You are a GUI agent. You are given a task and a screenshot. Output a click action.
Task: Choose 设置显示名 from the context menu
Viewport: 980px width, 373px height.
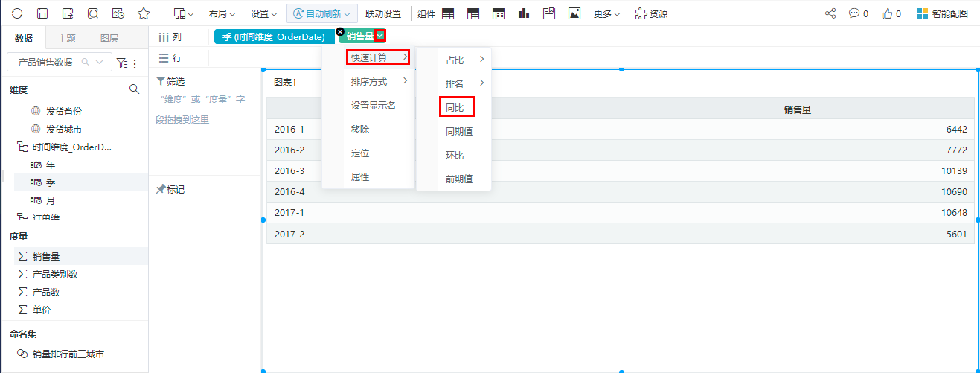[368, 105]
